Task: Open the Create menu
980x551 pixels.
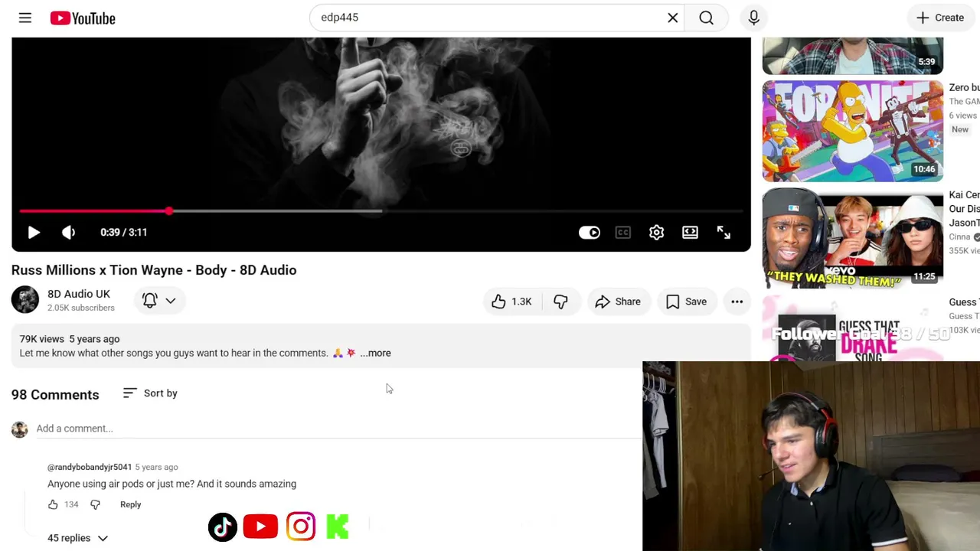Action: pos(940,18)
